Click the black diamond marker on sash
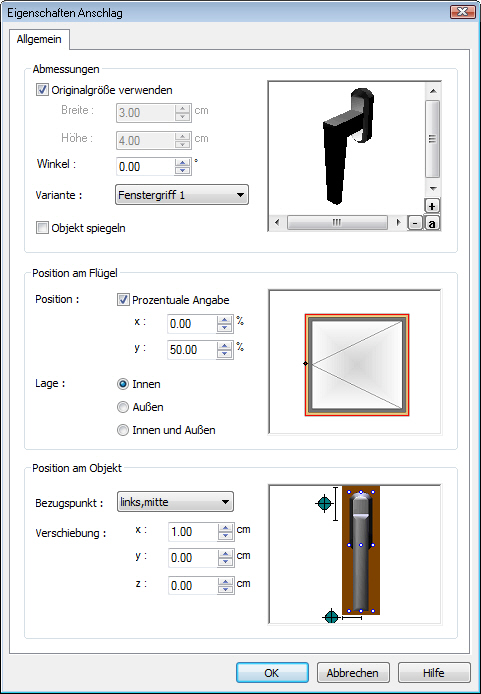The height and width of the screenshot is (694, 481). click(x=305, y=363)
